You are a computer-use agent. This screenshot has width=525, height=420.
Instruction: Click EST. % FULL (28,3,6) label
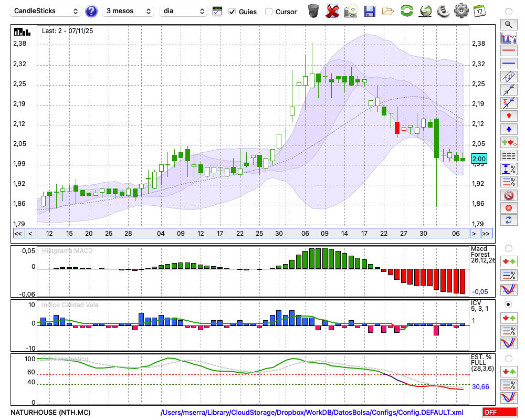482,363
